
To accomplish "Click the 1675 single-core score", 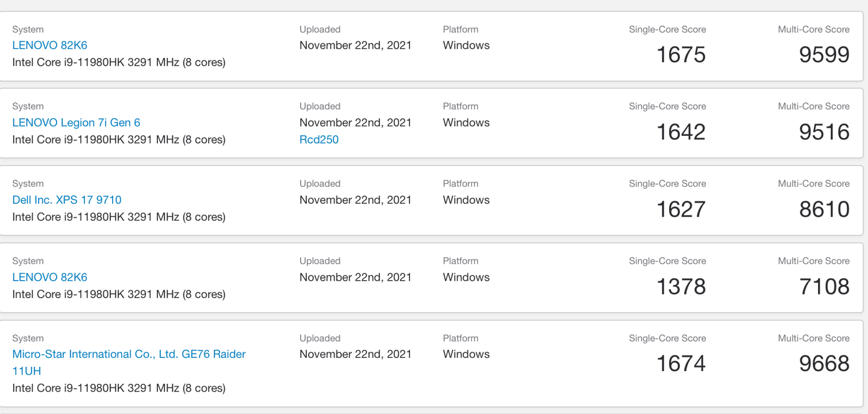I will pyautogui.click(x=681, y=55).
